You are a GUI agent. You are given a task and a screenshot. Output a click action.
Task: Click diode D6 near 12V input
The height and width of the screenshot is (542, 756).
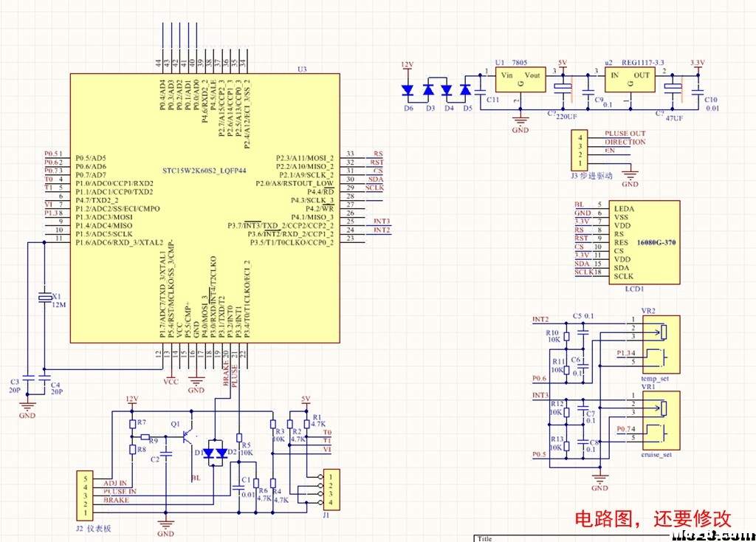pos(408,90)
